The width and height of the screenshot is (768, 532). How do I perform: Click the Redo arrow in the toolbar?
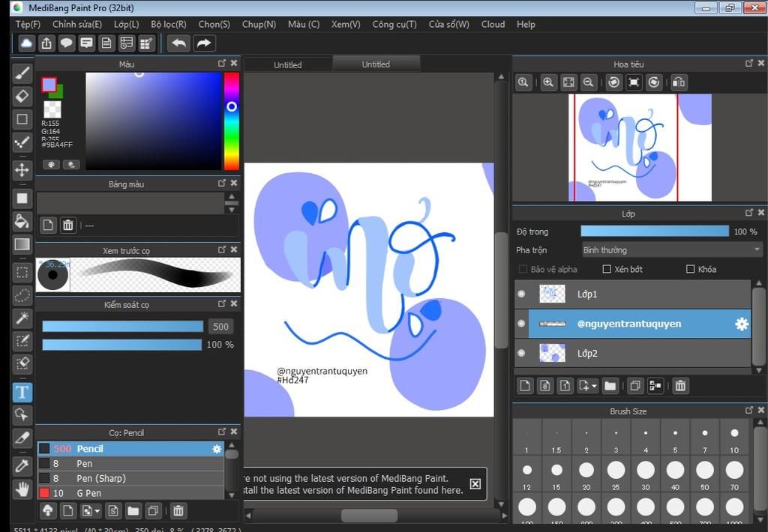[x=203, y=43]
